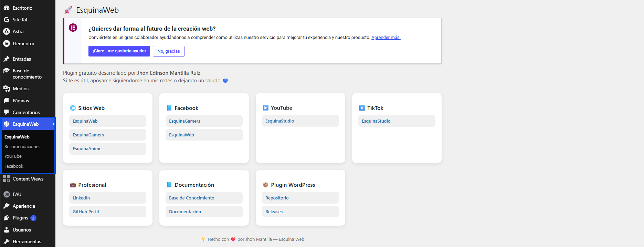Click the Site Kit Google icon
Screen dimensions: 644x247
coord(7,20)
